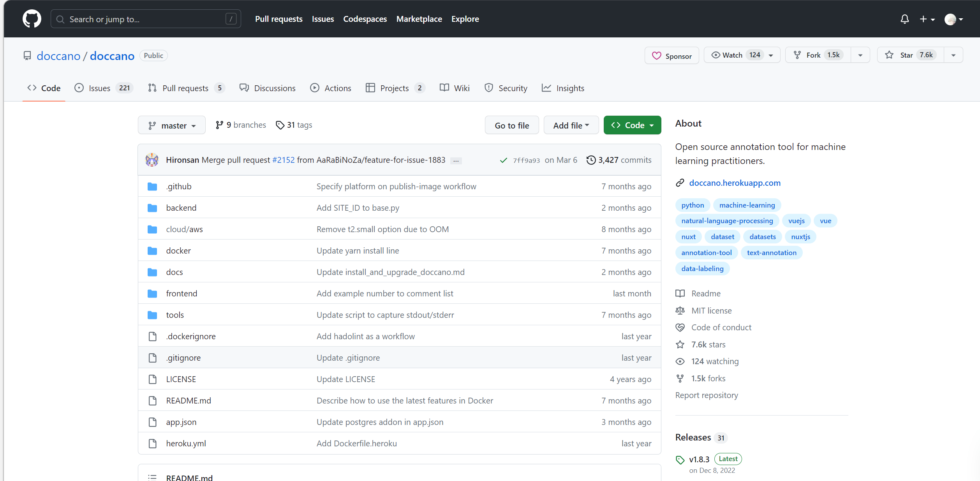This screenshot has height=481, width=980.
Task: Open the repository Pull requests tab
Action: tap(186, 88)
